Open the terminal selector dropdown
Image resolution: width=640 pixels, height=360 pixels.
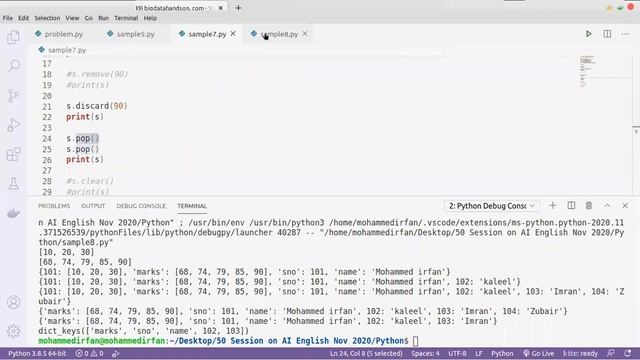click(x=492, y=206)
